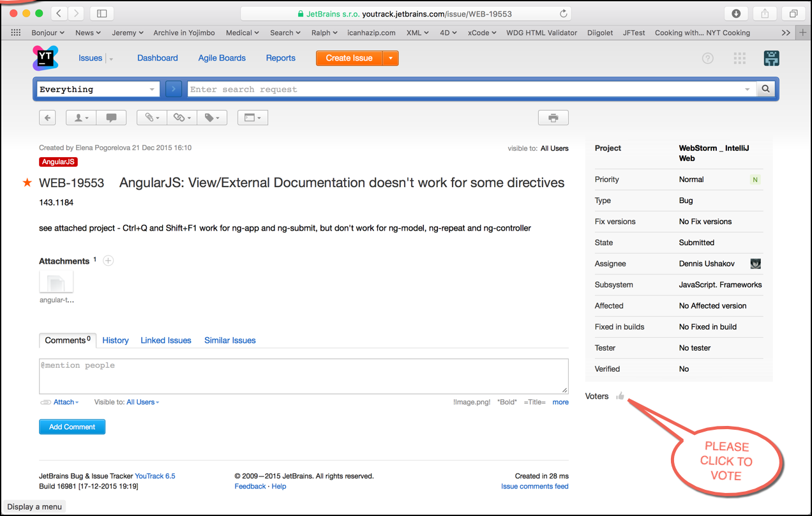812x516 pixels.
Task: Click Issues in the top navigation
Action: tap(90, 58)
